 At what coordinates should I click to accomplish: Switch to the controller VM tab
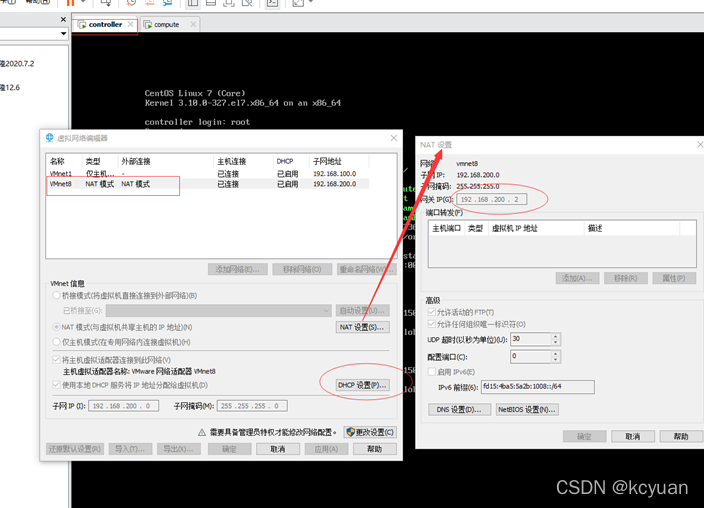click(105, 25)
